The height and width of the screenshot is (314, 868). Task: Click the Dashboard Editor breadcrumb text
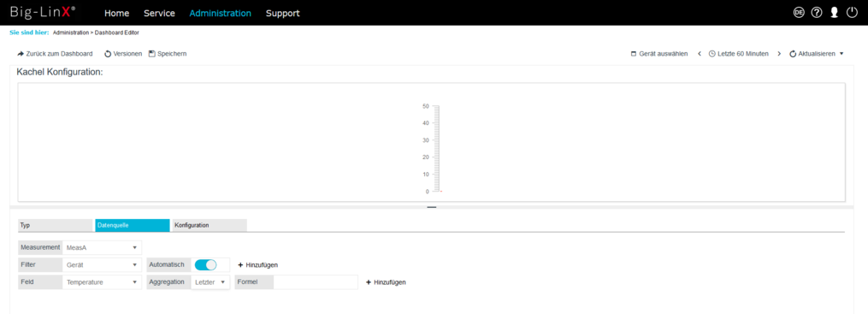tap(117, 33)
